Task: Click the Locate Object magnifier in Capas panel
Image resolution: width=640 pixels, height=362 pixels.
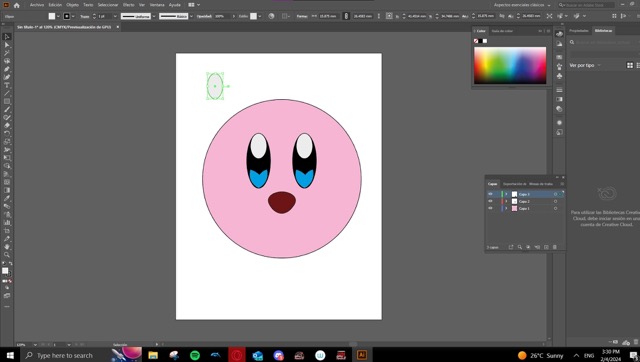Action: 520,247
